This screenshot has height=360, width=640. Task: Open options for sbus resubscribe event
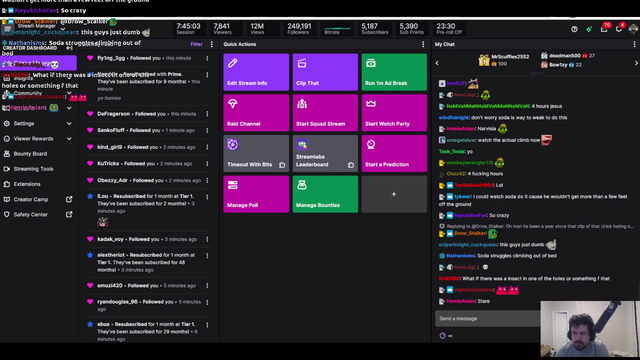[207, 325]
